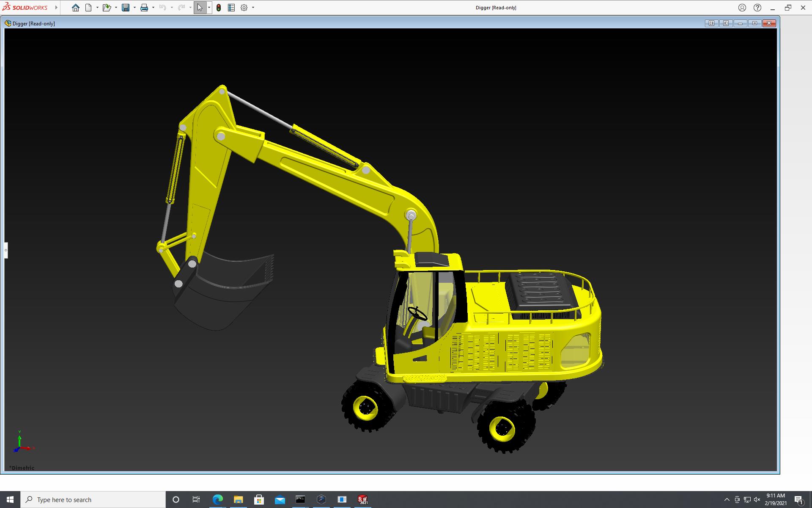812x508 pixels.
Task: Save the Digger document
Action: click(126, 8)
